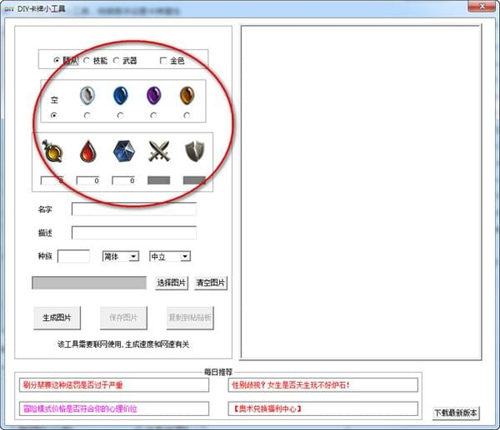Click the 清空图片 button

pos(211,283)
